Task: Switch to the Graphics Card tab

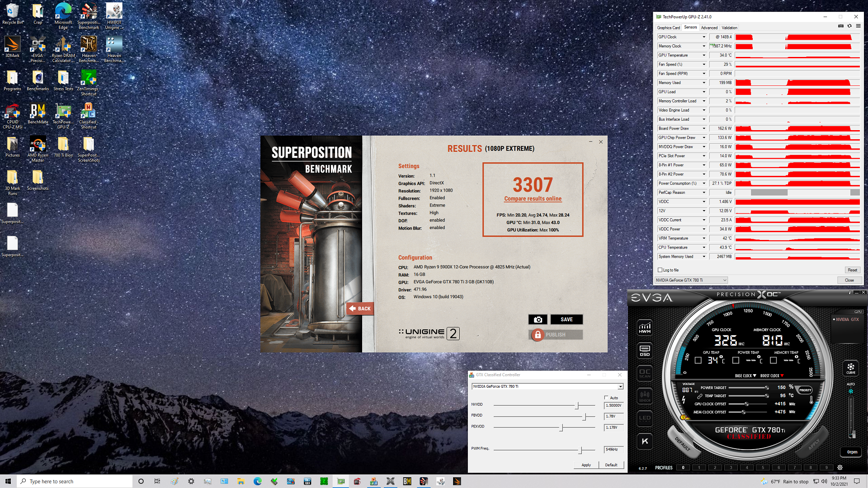Action: (x=668, y=28)
